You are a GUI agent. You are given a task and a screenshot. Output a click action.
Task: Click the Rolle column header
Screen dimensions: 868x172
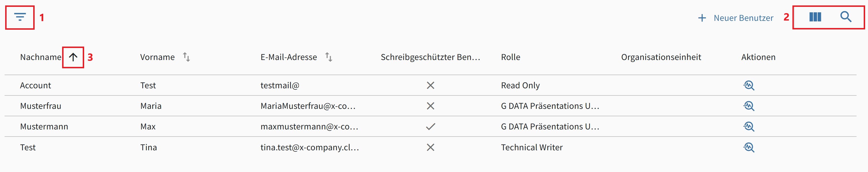tap(510, 57)
